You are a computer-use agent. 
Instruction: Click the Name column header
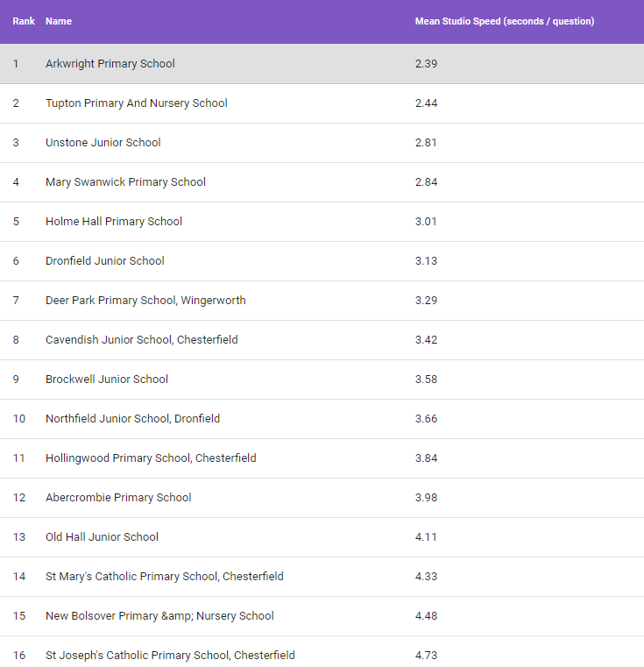tap(59, 21)
